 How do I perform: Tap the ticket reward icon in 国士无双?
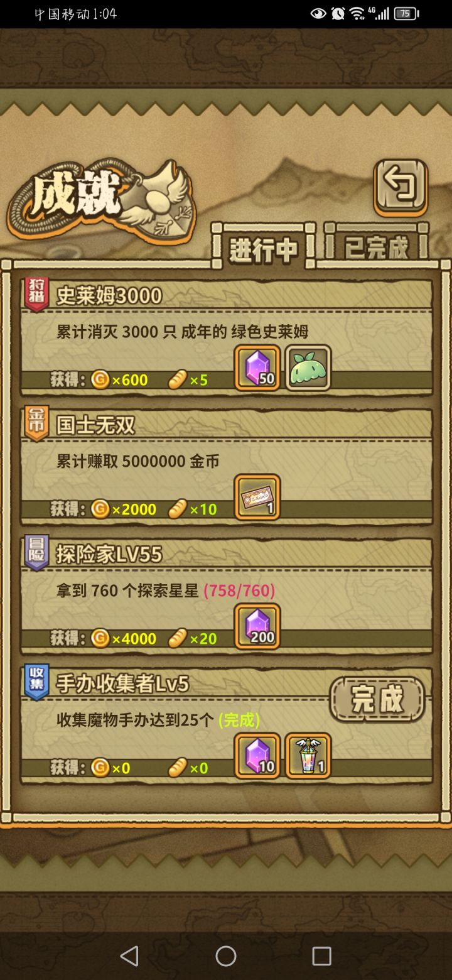tap(257, 498)
